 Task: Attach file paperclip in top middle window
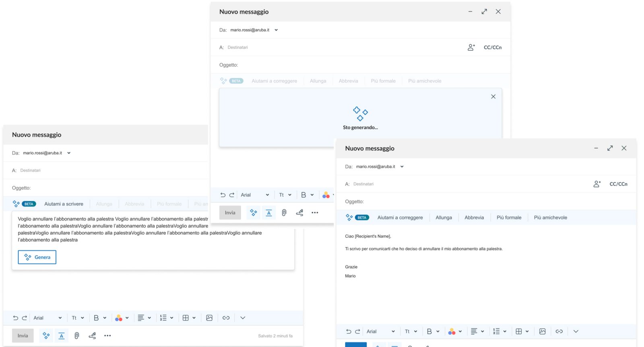(284, 213)
